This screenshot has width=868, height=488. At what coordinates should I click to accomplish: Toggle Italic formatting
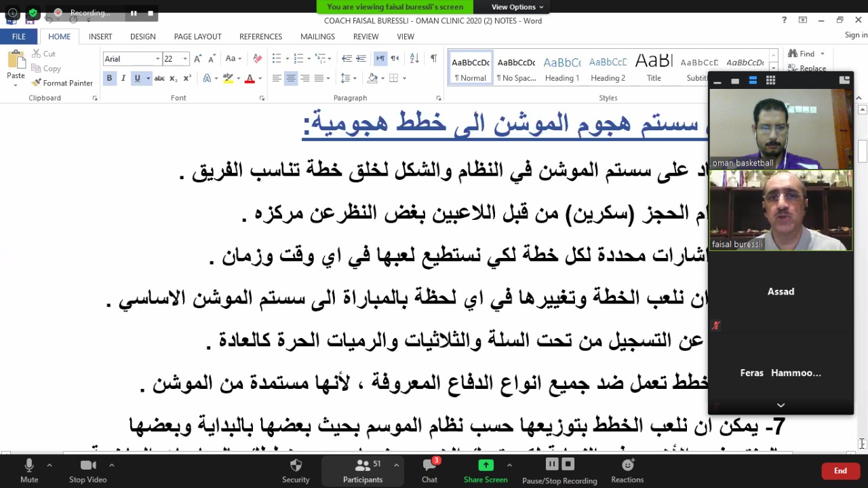point(123,79)
